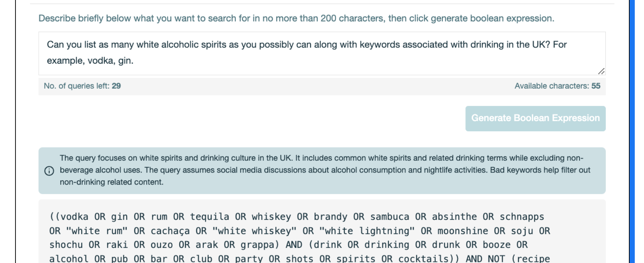Viewport: 644px width, 263px height.
Task: Click the available characters number 55
Action: click(x=596, y=86)
